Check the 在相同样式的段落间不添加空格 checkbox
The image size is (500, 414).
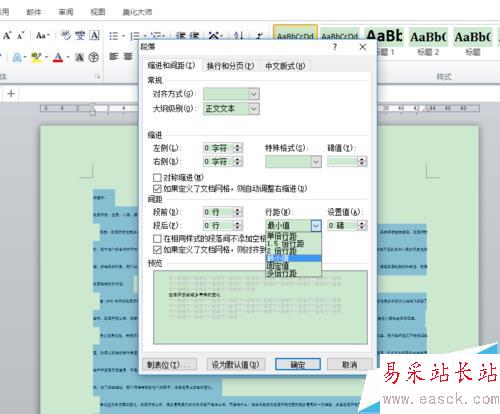click(x=157, y=239)
